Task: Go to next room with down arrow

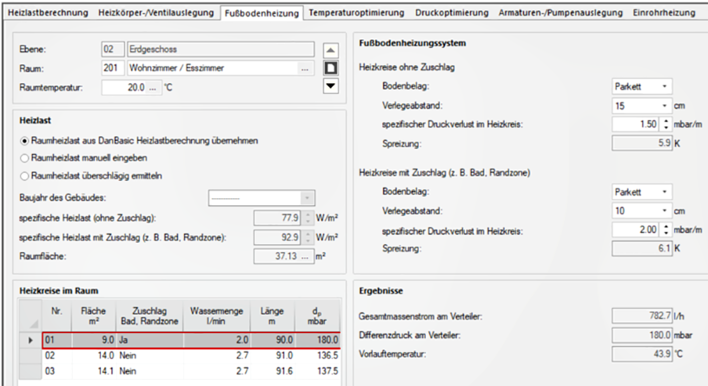Action: coord(331,86)
